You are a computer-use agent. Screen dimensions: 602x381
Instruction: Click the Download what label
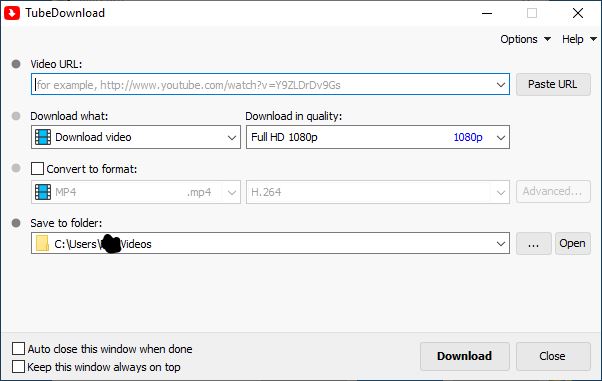point(69,116)
